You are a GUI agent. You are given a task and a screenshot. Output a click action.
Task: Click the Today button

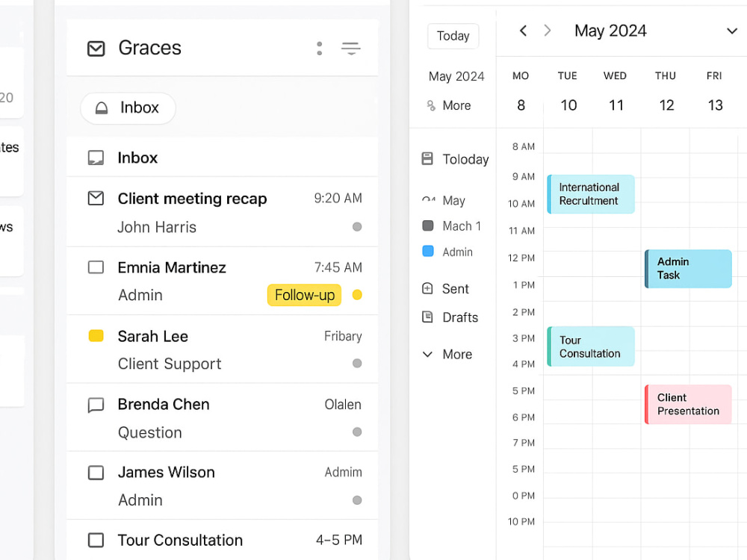[x=453, y=36]
